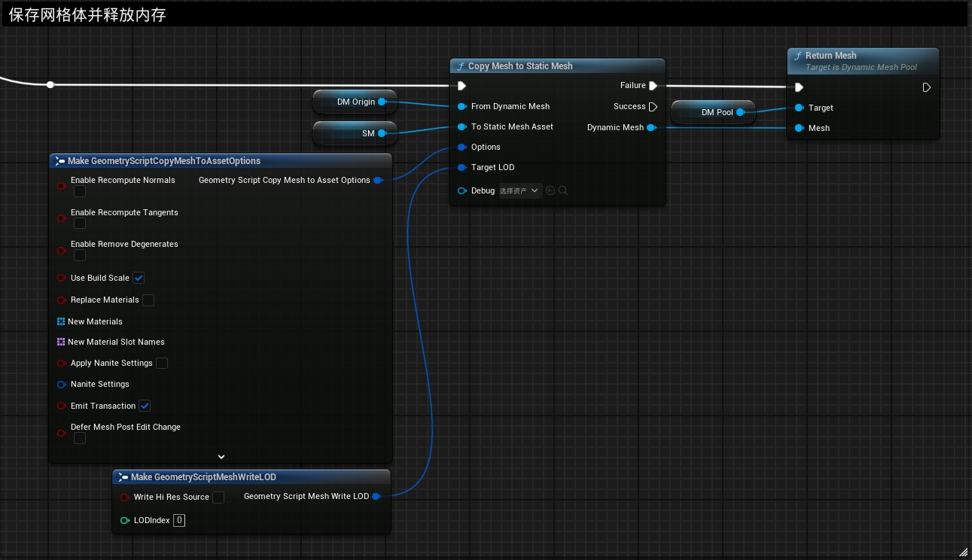This screenshot has width=972, height=560.
Task: Click the New Material Slot Names pin icon
Action: [61, 342]
